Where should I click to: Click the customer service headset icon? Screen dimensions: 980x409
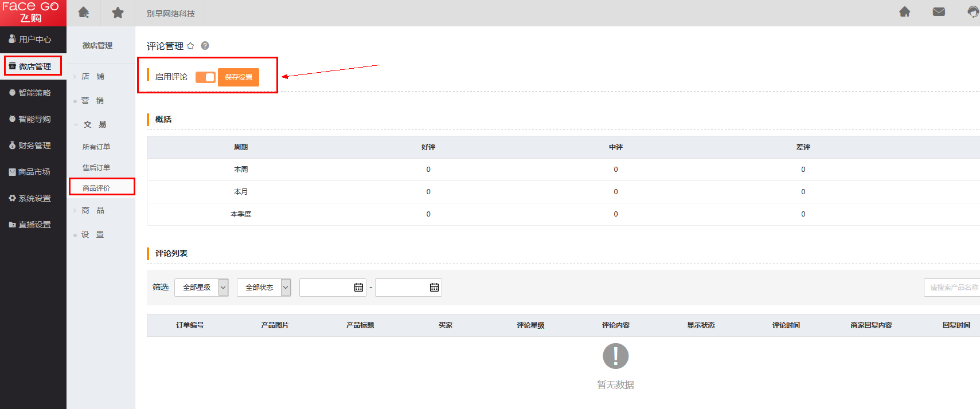tap(973, 11)
